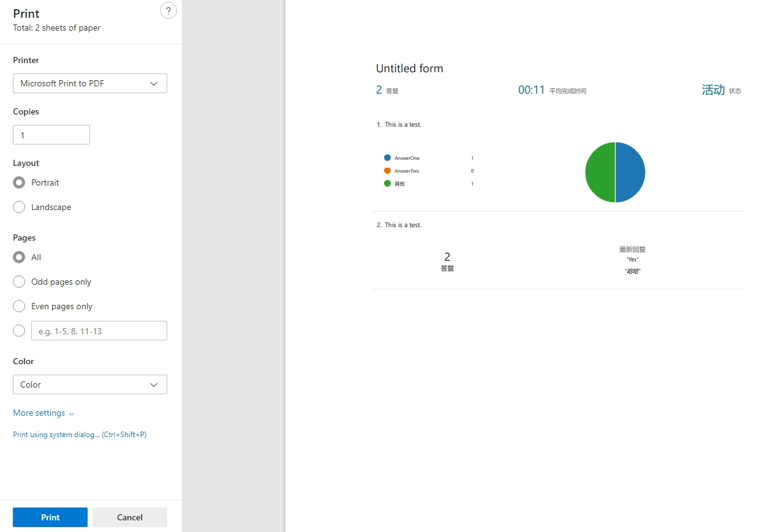Image resolution: width=781 pixels, height=532 pixels.
Task: Click the blue half of the pie chart
Action: click(631, 172)
